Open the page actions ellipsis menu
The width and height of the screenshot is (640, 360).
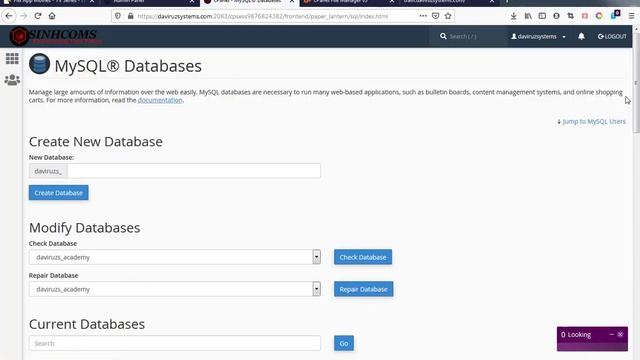pyautogui.click(x=423, y=16)
